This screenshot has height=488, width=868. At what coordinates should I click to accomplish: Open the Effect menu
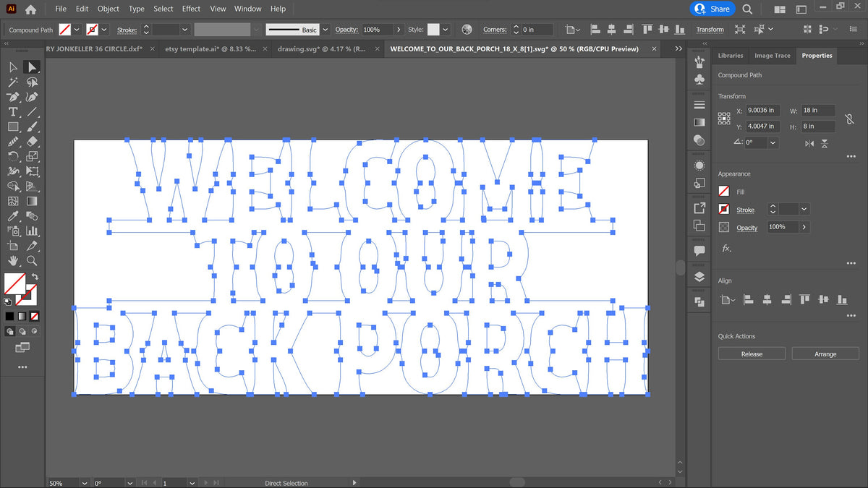click(192, 9)
